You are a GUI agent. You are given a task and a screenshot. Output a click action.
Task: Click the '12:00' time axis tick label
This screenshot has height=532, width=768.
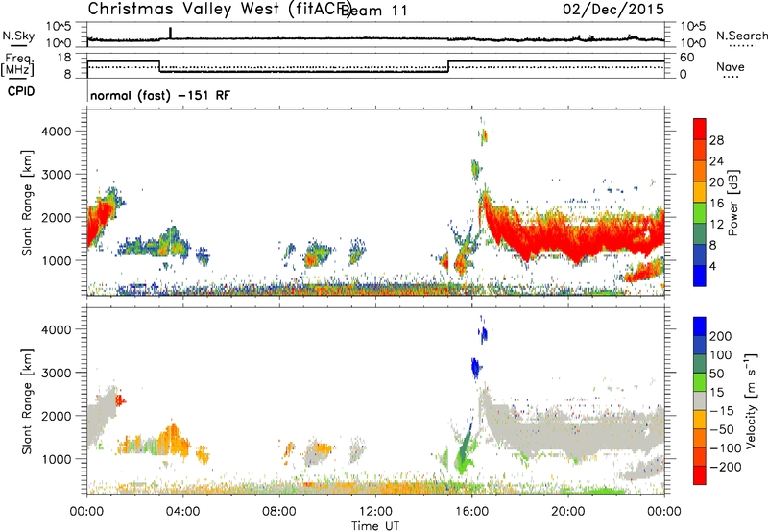pyautogui.click(x=375, y=511)
